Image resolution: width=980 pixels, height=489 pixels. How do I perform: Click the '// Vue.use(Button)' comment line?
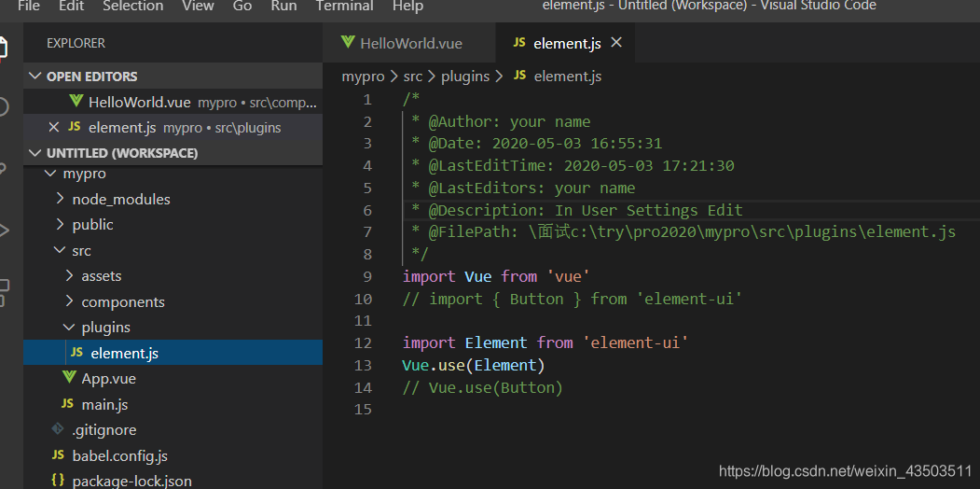483,387
